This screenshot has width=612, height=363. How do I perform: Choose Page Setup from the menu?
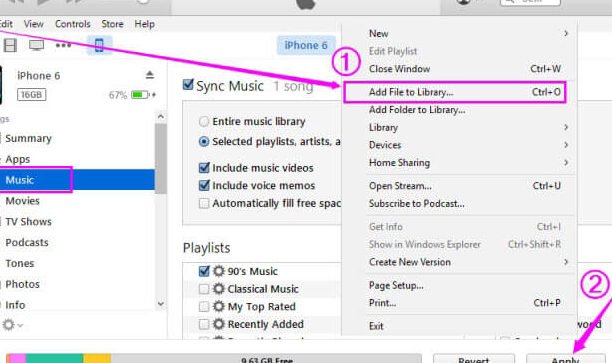(x=460, y=285)
